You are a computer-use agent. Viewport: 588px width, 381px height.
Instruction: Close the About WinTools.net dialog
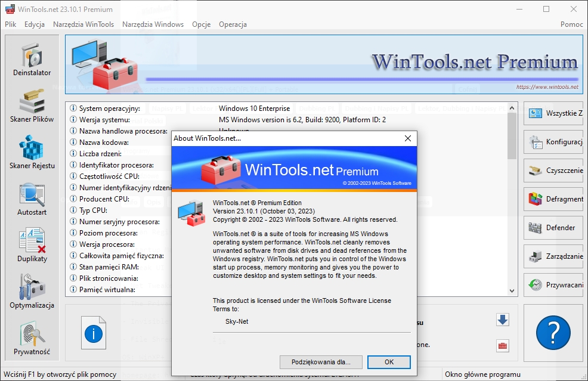click(408, 138)
